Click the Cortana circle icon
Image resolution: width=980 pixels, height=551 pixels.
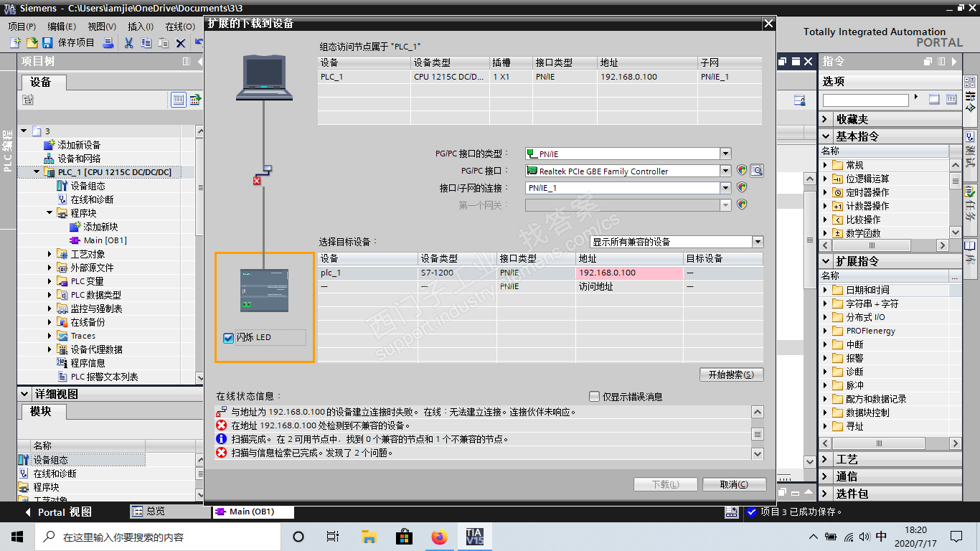tap(298, 537)
